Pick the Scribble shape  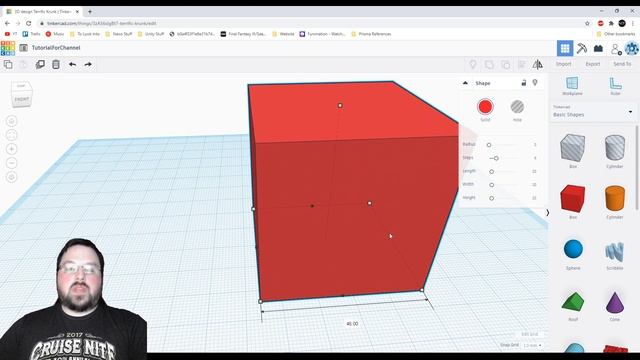(615, 252)
